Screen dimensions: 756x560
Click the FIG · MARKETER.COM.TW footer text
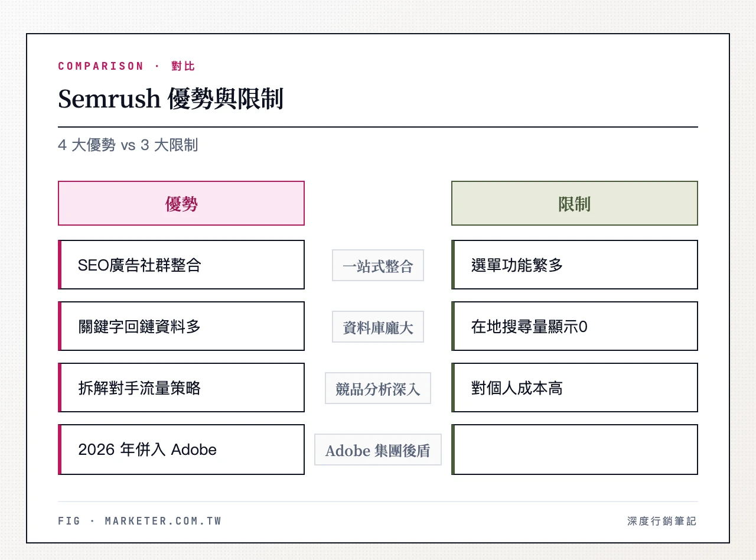(139, 521)
